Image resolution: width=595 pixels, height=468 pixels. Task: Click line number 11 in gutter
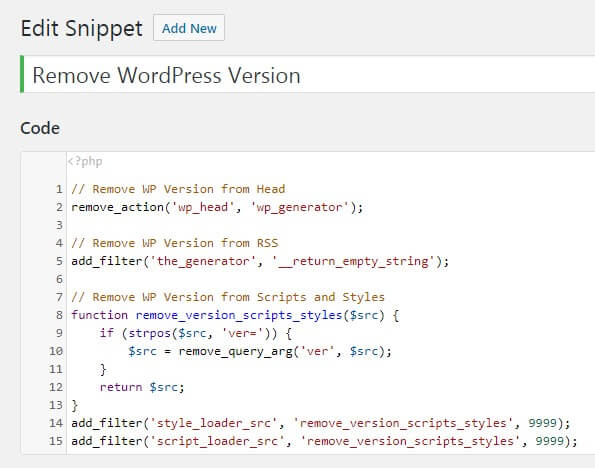tap(56, 369)
